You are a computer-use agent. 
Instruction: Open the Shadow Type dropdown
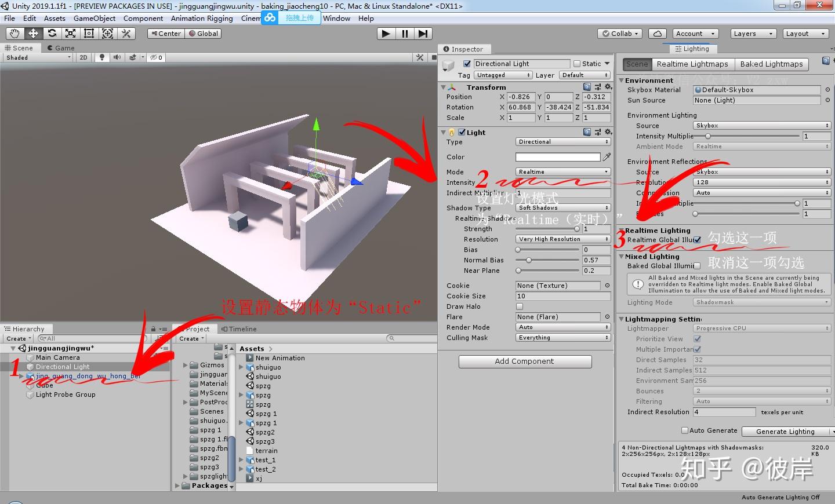(x=563, y=208)
